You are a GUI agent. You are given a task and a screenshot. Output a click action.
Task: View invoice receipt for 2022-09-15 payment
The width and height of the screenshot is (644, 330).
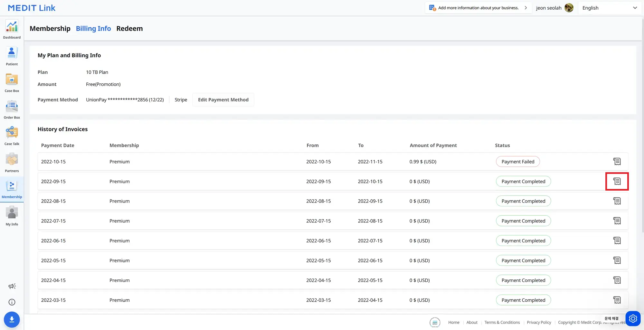click(617, 181)
